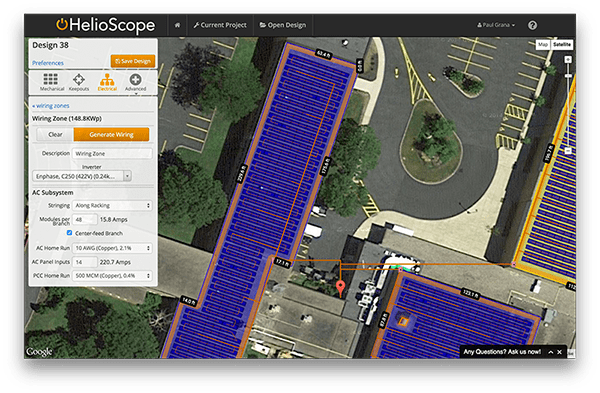Click the orange keepout square on lower roof

403,321
